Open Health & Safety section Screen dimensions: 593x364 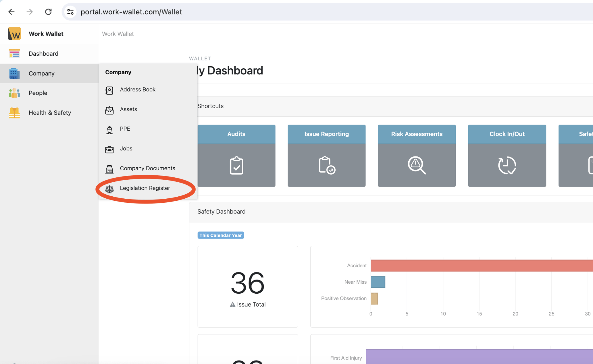point(50,113)
